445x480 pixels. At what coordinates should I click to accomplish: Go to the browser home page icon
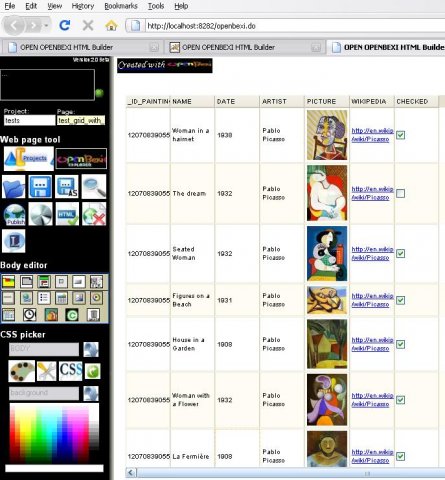pos(111,25)
